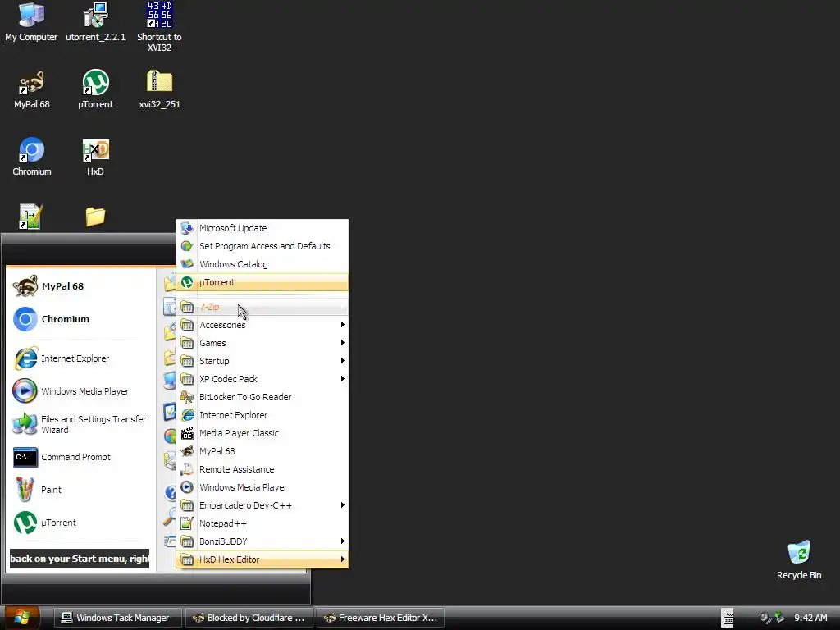Select the Notepad++ shortcut icon on desktop
Viewport: 840px width, 630px height.
tap(30, 217)
